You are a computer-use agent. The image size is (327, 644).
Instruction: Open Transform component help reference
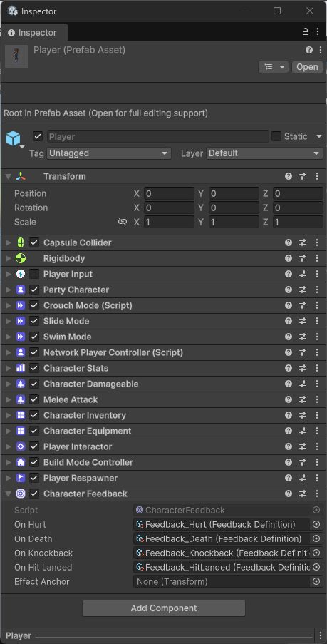click(x=289, y=176)
